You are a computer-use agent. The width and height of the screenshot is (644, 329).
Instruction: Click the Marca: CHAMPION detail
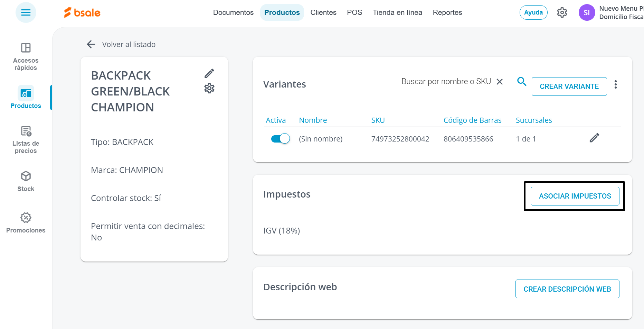coord(127,170)
